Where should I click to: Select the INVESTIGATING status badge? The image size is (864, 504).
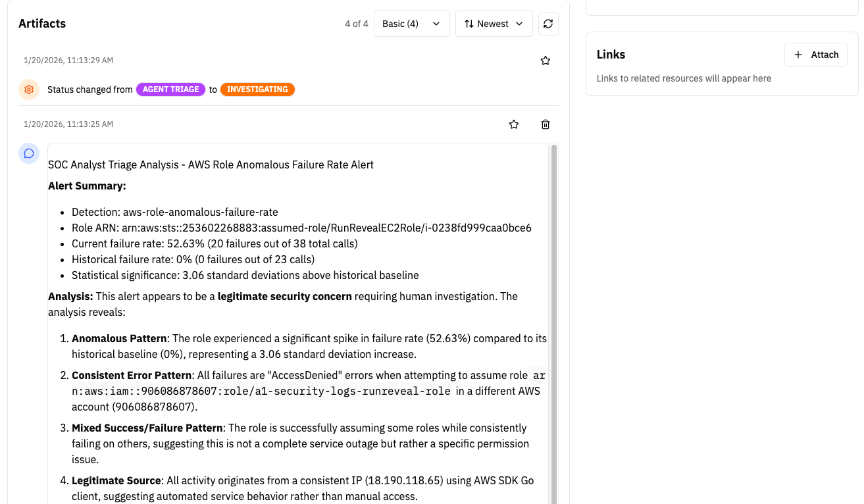tap(257, 89)
